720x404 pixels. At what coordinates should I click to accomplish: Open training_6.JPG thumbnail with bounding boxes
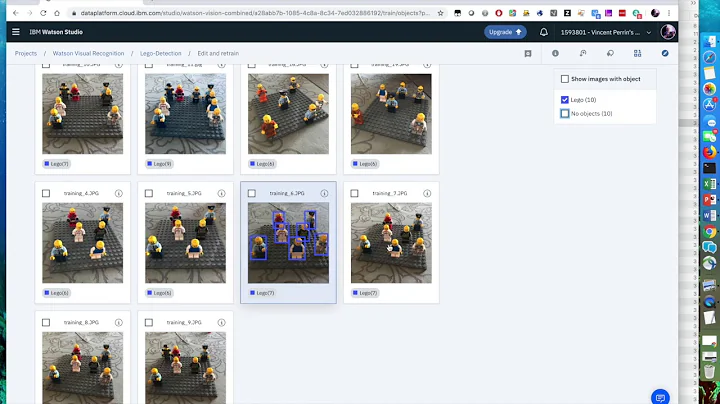pyautogui.click(x=288, y=243)
